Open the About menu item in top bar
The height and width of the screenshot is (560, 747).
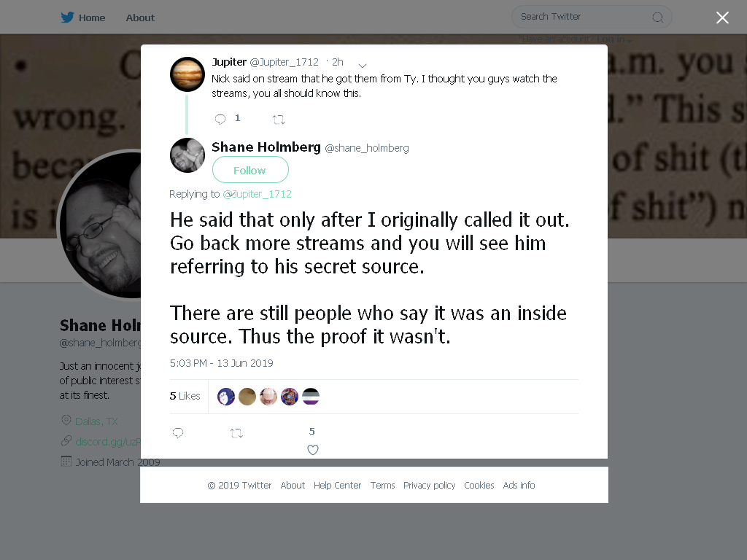[140, 17]
